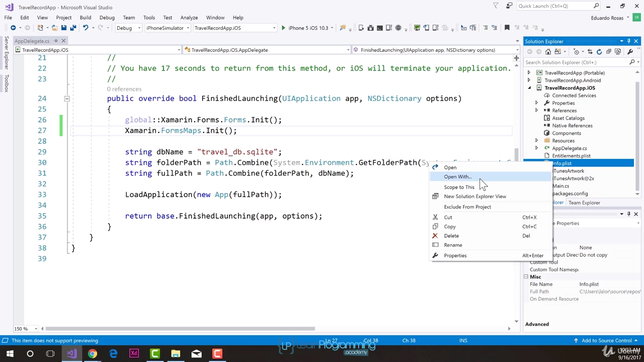Expand the TravelRecordApp.Android project node
The width and height of the screenshot is (644, 362).
point(529,80)
